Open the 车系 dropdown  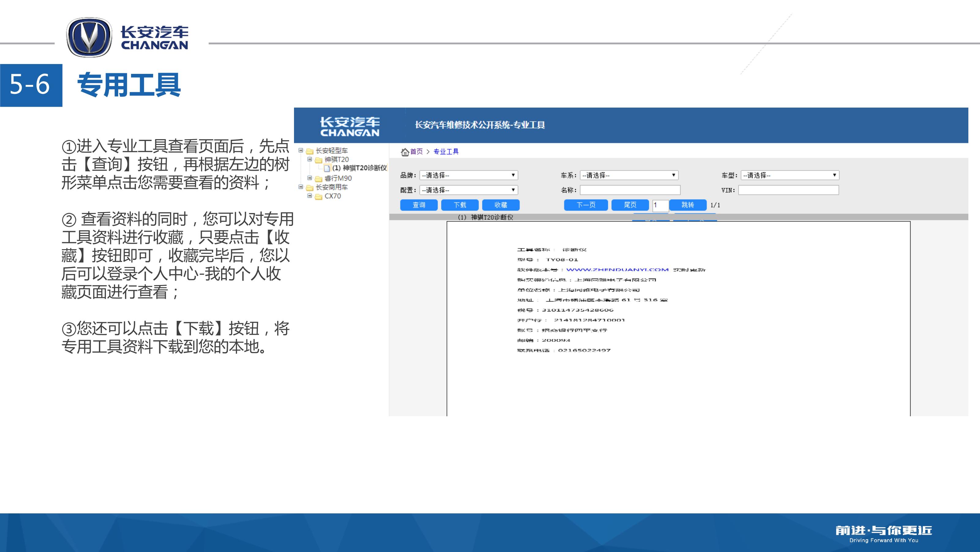[629, 175]
